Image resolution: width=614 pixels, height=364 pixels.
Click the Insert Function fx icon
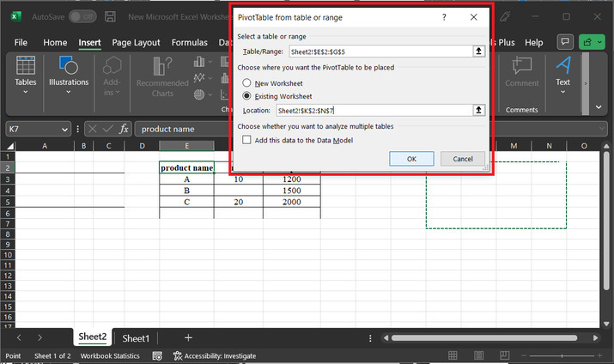tap(124, 129)
